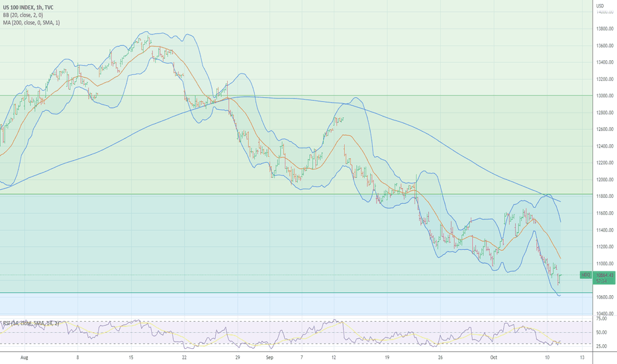The image size is (617, 364).
Task: Click the 10600.00 price axis label
Action: point(605,297)
